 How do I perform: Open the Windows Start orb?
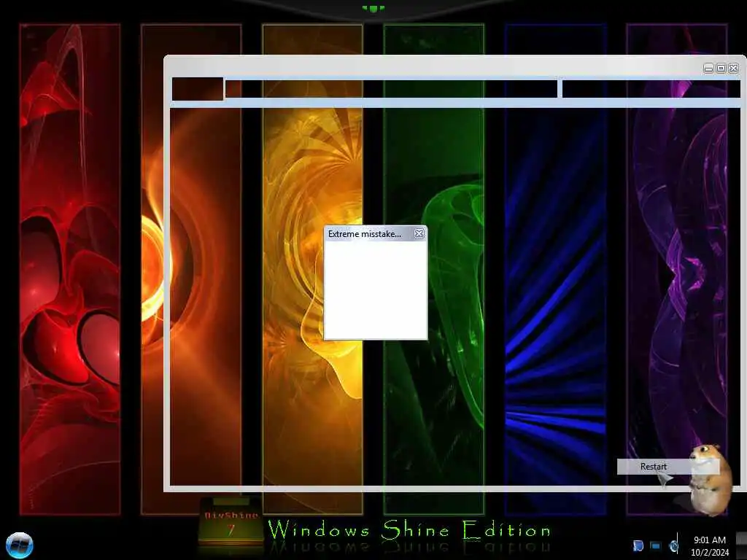20,545
